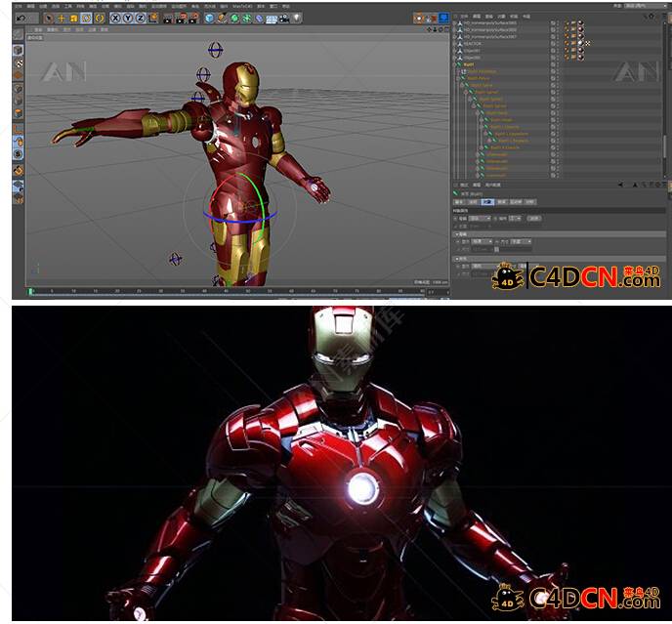Click the floor environment icon
Viewport: 672px width, 624px height.
pyautogui.click(x=272, y=18)
